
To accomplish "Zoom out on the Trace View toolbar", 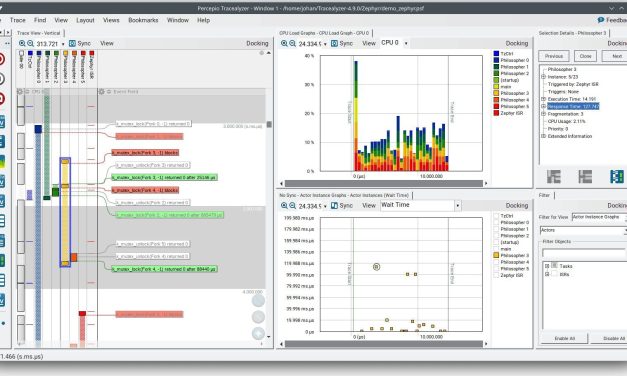I will coord(30,43).
